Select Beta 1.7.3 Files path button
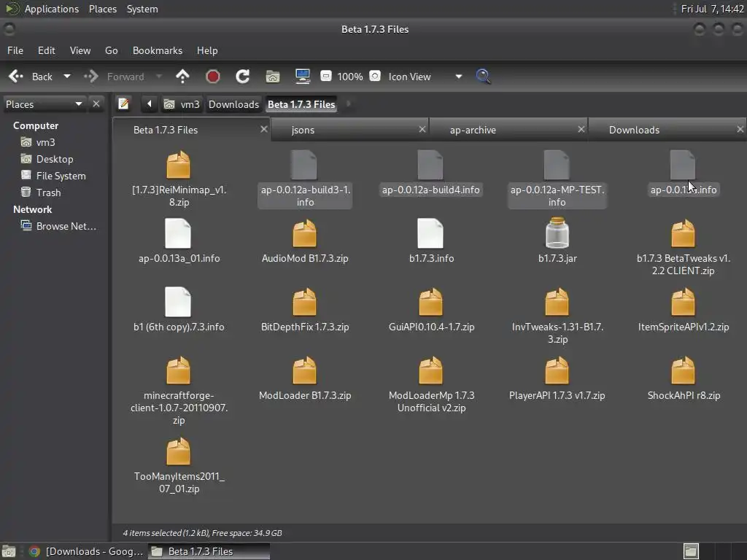 (x=301, y=104)
